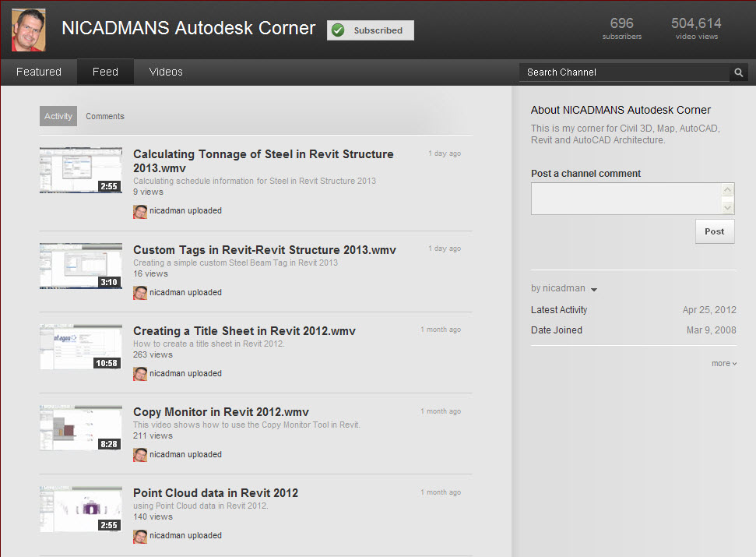
Task: Click 'About NICADMANS Autodesk Corner' heading
Action: (621, 111)
